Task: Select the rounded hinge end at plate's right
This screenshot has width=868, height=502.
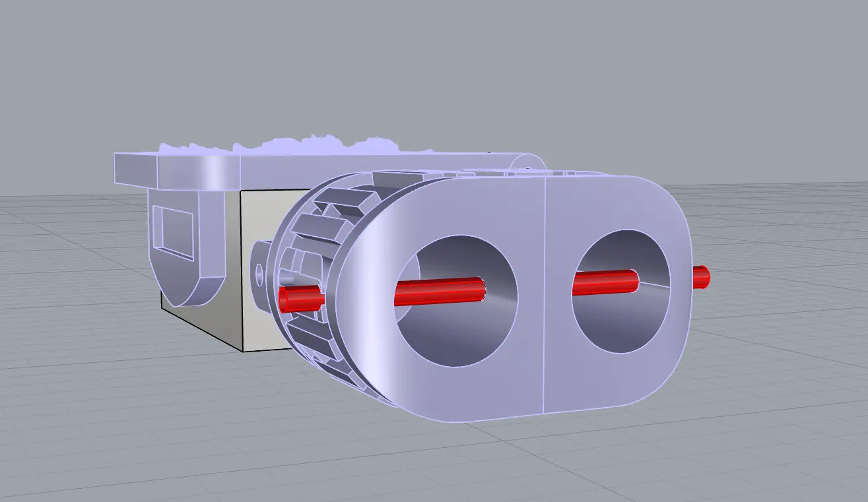Action: pyautogui.click(x=530, y=160)
